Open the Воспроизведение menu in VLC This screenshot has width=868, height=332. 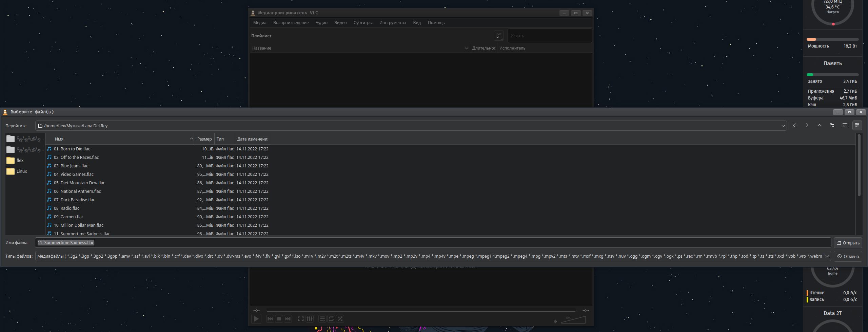point(291,23)
